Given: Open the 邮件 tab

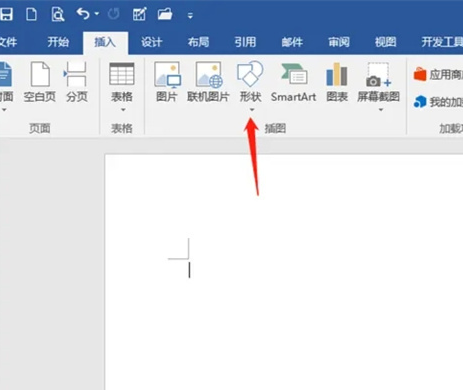Looking at the screenshot, I should coord(292,42).
